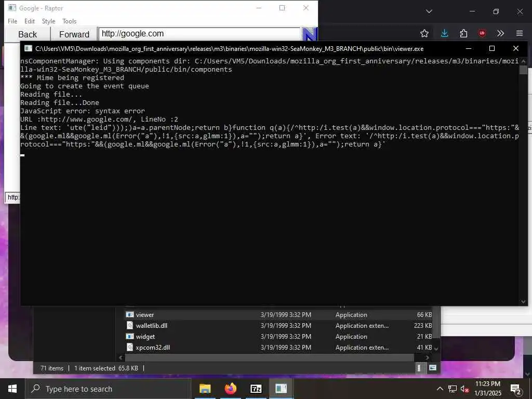Minimize the viewer.exe console window
Viewport: 532px width, 399px height.
[469, 48]
